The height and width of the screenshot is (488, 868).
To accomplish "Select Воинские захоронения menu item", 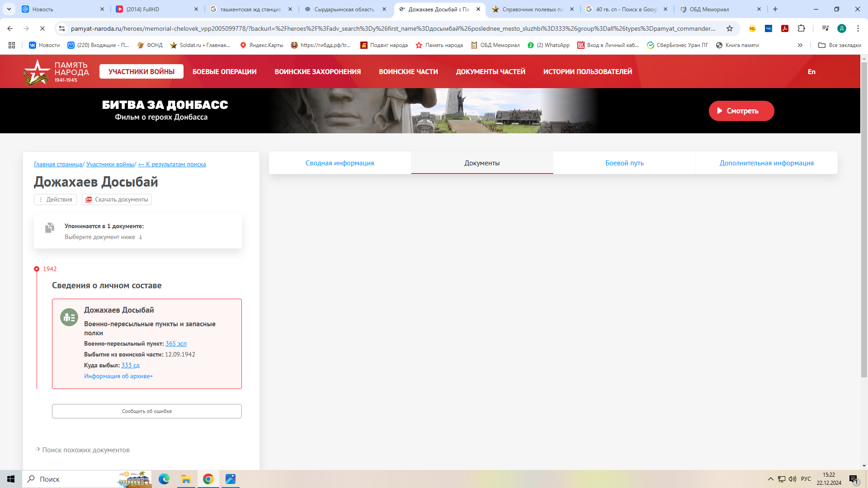I will [317, 72].
